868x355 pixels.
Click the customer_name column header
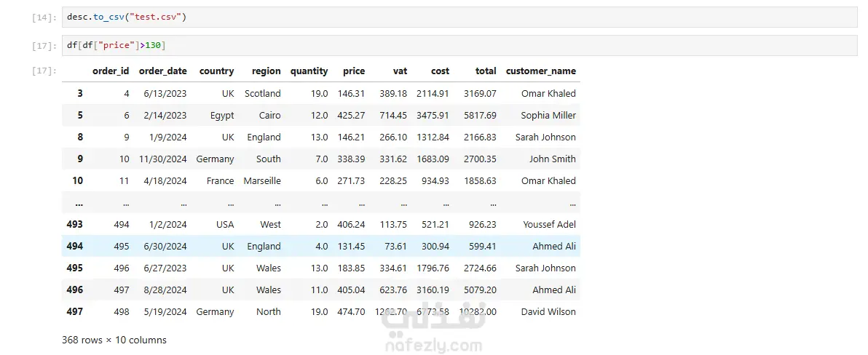point(541,71)
